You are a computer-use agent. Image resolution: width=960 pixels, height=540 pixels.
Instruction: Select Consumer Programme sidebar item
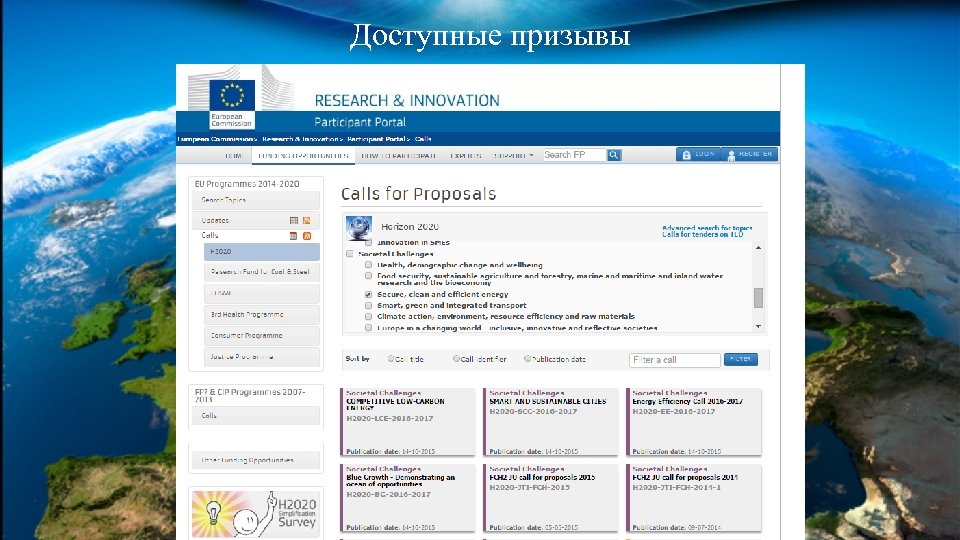(262, 336)
